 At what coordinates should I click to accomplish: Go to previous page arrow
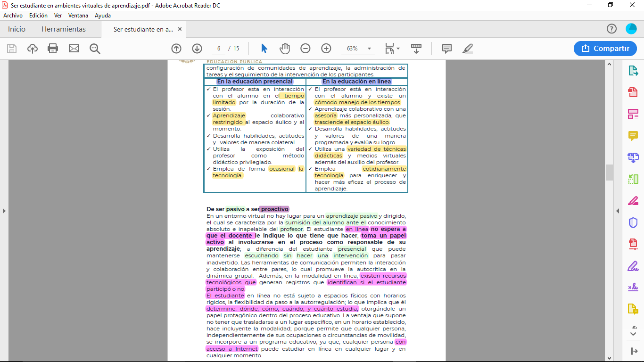[176, 48]
